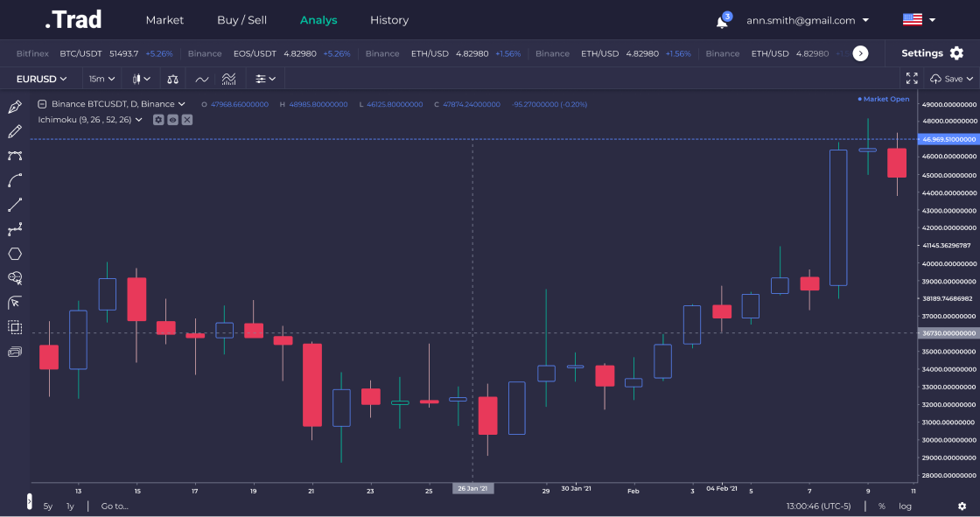
Task: Open the indicators chart icon in toolbar
Action: pos(228,79)
